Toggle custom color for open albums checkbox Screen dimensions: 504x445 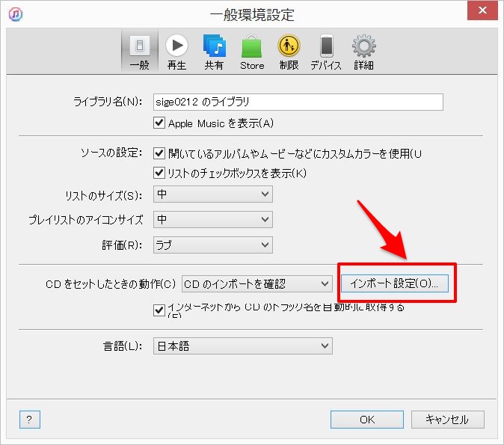coord(159,153)
